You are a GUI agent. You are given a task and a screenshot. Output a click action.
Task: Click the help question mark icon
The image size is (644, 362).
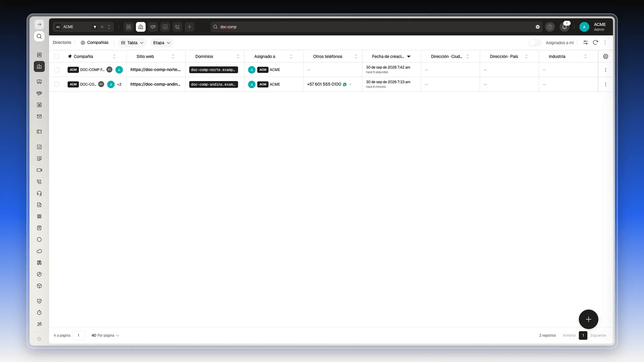tap(550, 27)
